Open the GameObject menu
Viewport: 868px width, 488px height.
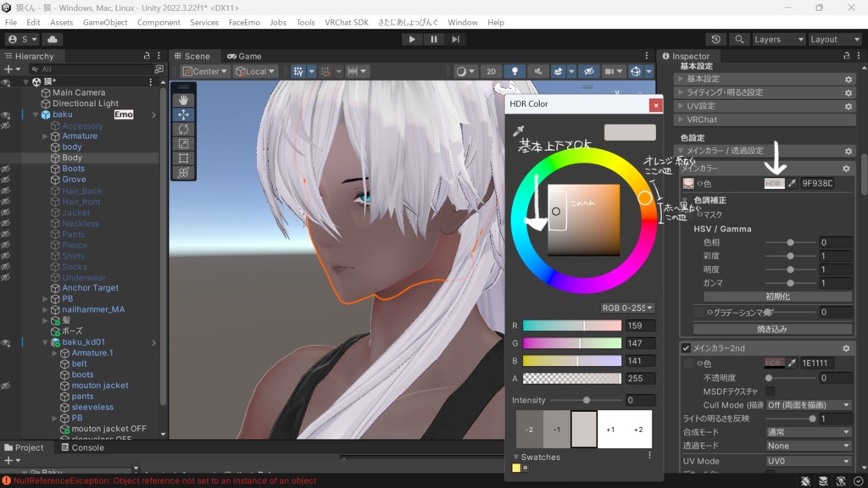[105, 22]
